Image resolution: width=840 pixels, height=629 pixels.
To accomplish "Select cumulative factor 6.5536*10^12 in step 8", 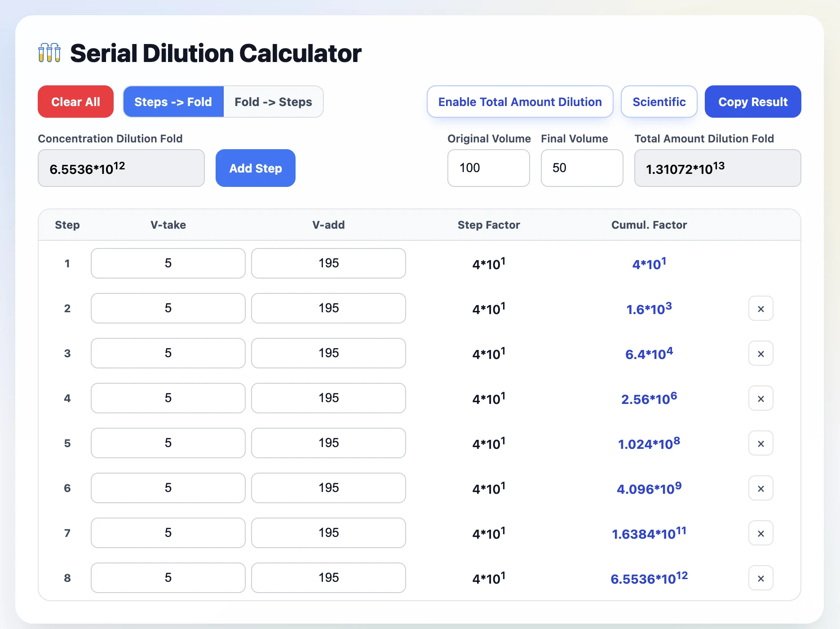I will pos(649,578).
